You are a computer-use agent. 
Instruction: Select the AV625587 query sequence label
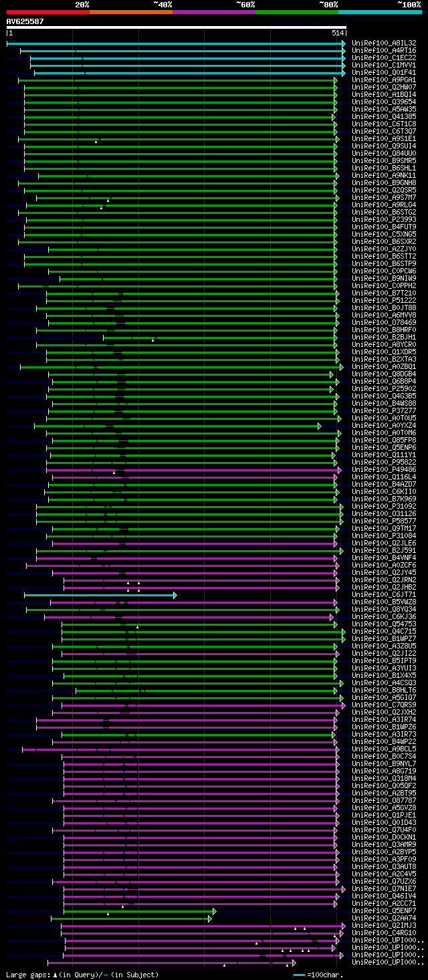point(25,21)
